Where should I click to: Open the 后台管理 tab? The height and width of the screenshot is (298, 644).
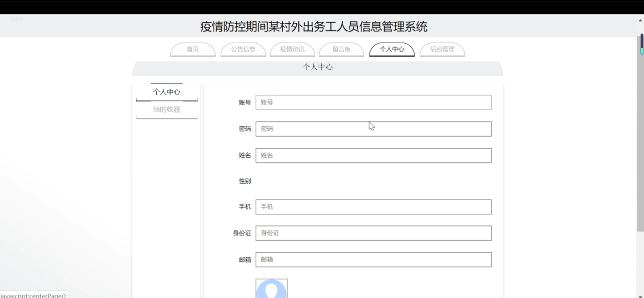pyautogui.click(x=442, y=49)
